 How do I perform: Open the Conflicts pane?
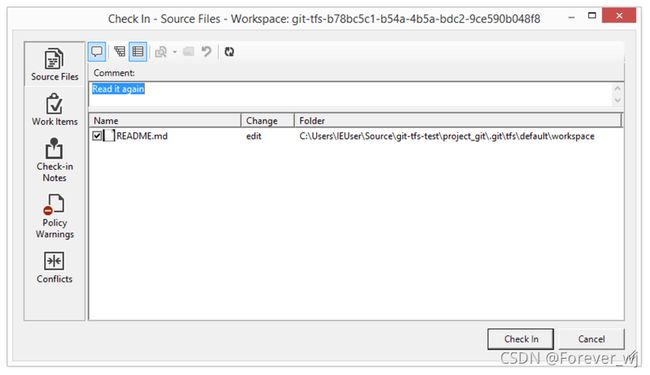[54, 268]
